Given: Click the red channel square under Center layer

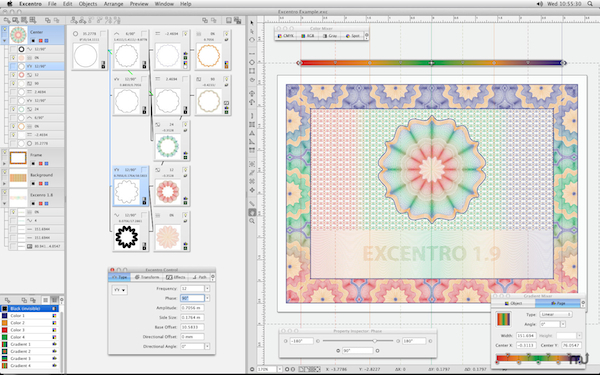Looking at the screenshot, I should (40, 41).
